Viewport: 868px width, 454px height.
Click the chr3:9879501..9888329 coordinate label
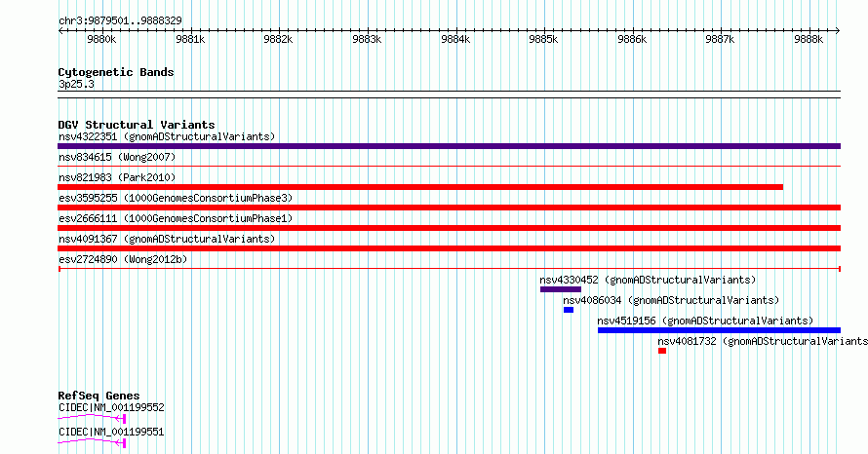click(120, 20)
